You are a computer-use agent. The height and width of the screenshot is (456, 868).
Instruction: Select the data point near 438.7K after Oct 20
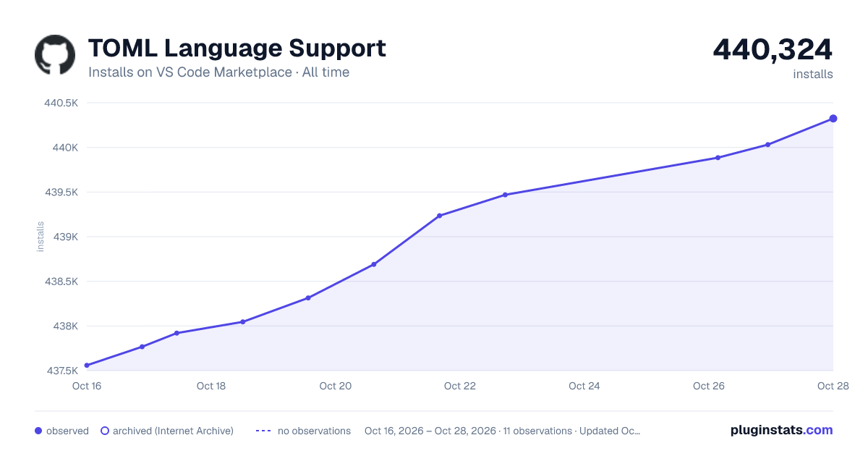374,264
